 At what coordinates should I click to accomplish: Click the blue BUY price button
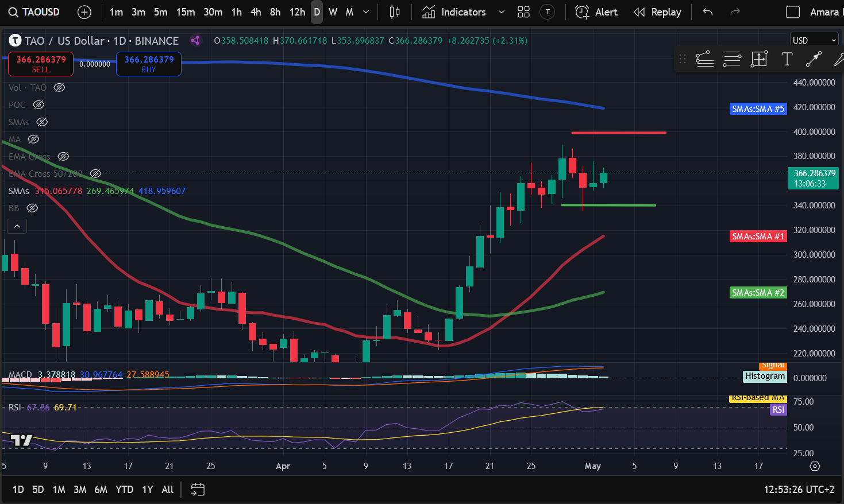(149, 64)
